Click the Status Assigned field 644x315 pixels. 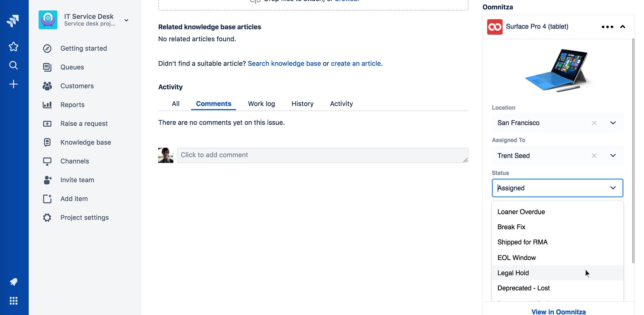click(x=557, y=188)
